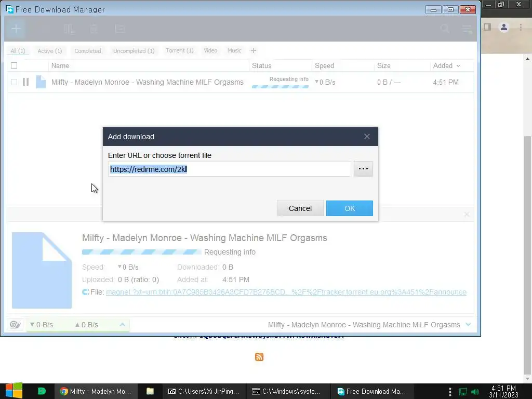Switch to the Uncompleted (1) tab
The height and width of the screenshot is (399, 532).
pyautogui.click(x=134, y=51)
